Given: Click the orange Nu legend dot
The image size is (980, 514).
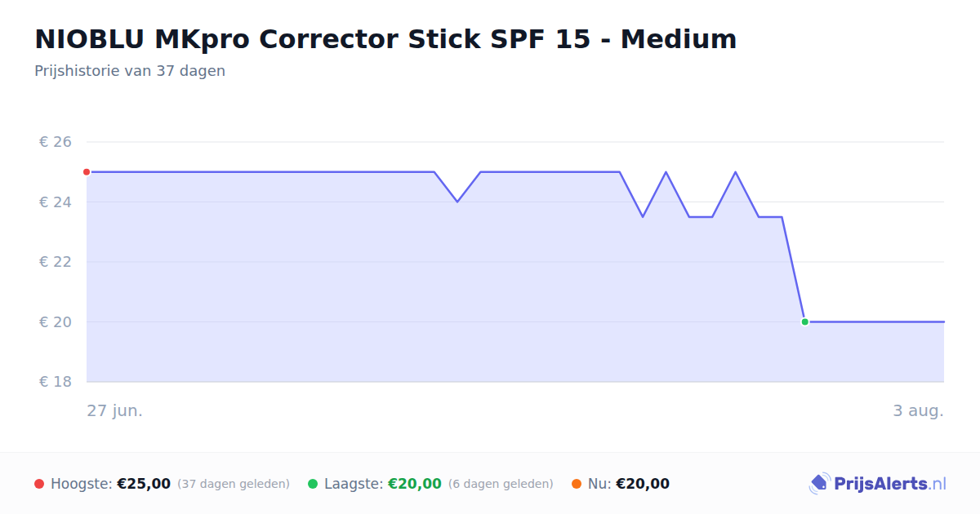Looking at the screenshot, I should (x=577, y=484).
